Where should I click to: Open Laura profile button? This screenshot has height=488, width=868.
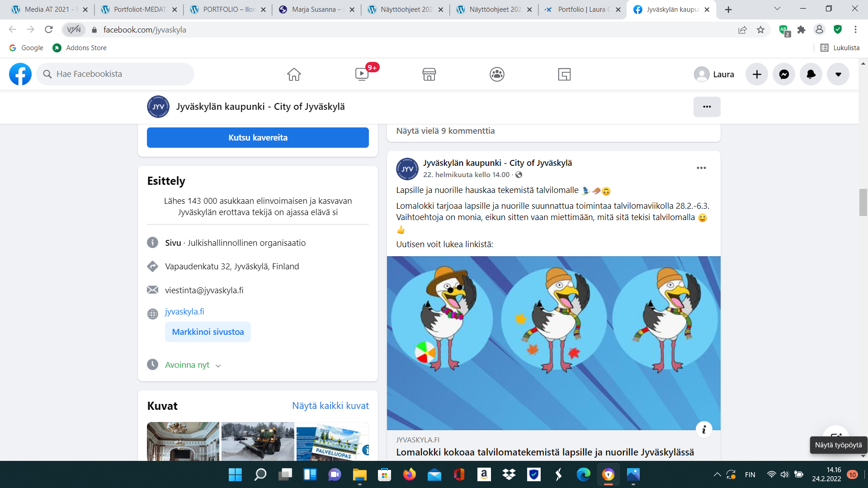714,74
